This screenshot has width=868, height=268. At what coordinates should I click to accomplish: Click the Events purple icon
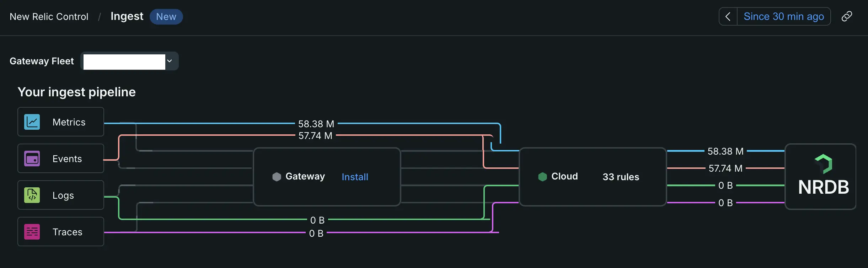32,159
